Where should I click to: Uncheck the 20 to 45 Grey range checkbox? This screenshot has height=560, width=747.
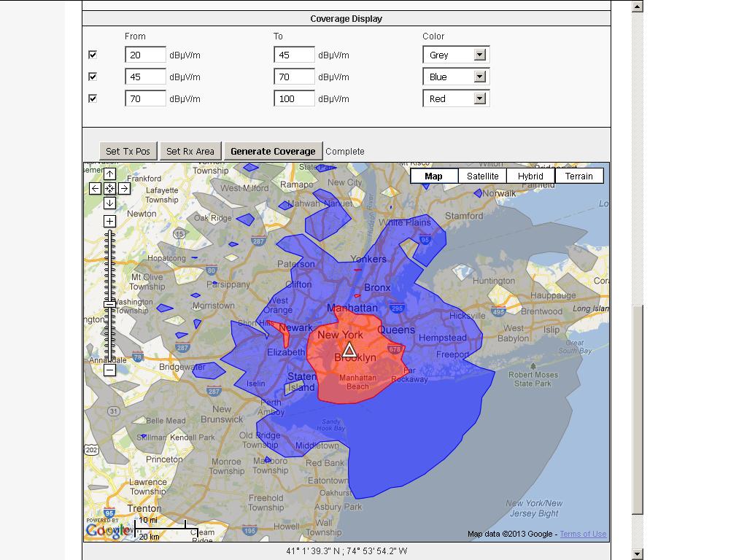pyautogui.click(x=93, y=55)
